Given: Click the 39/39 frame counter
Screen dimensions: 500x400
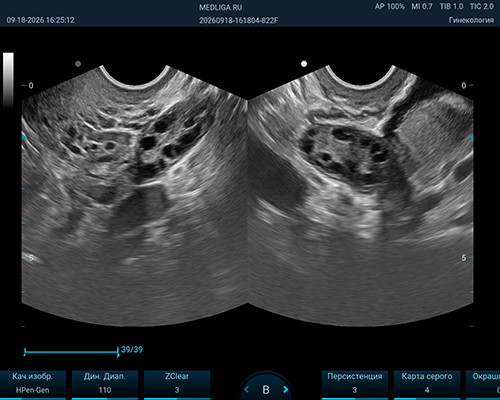Looking at the screenshot, I should click(132, 349).
